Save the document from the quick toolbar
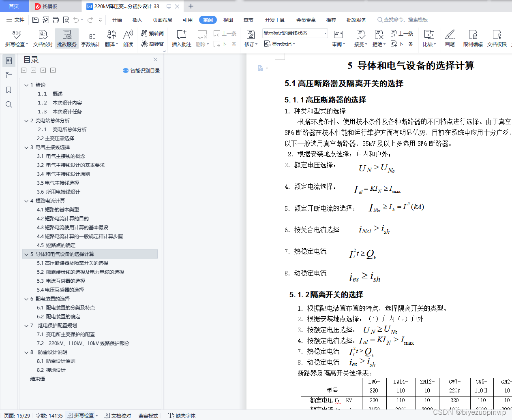The width and height of the screenshot is (512, 420). click(x=36, y=20)
